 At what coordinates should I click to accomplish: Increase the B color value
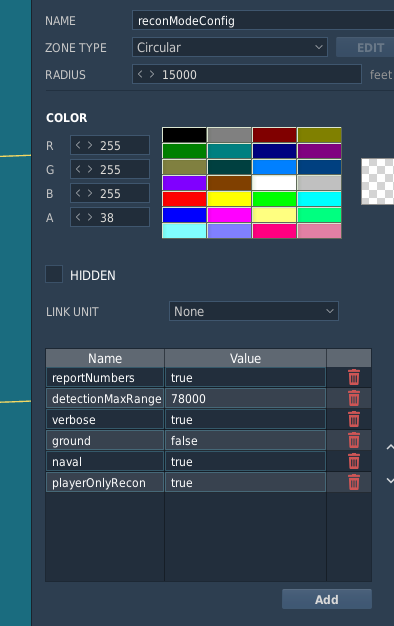click(x=90, y=193)
